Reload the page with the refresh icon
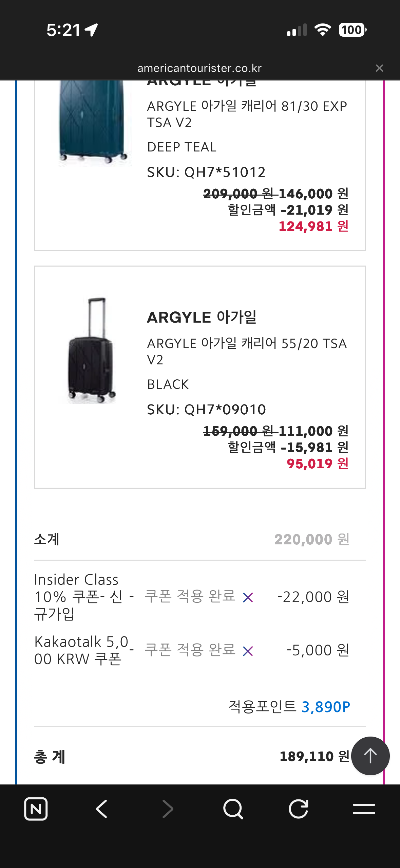Image resolution: width=400 pixels, height=868 pixels. point(299,809)
